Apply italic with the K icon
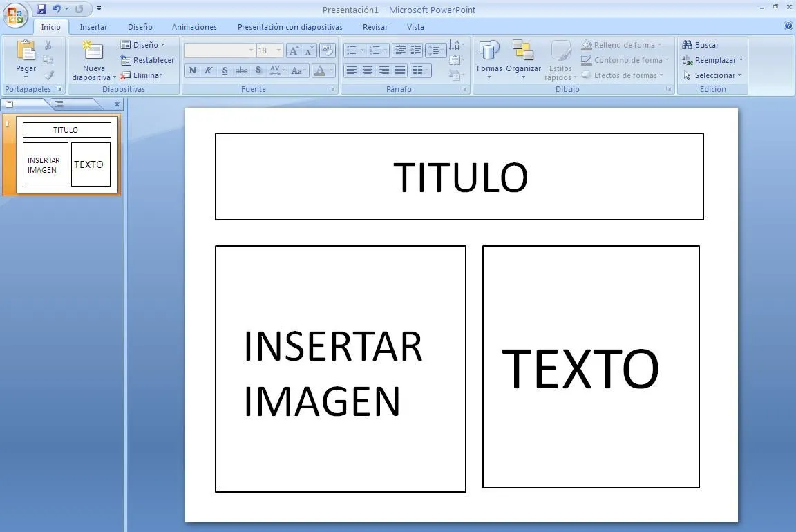Image resolution: width=796 pixels, height=532 pixels. tap(208, 70)
